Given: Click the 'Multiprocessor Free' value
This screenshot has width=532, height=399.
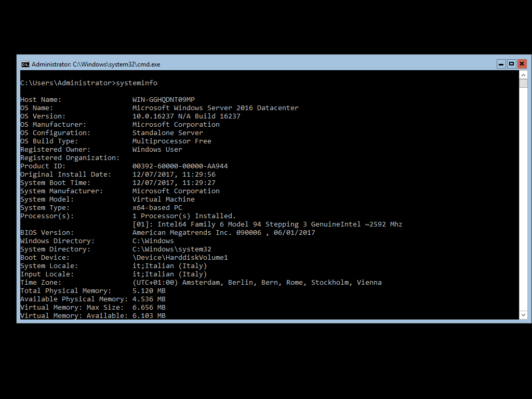Looking at the screenshot, I should pos(171,141).
